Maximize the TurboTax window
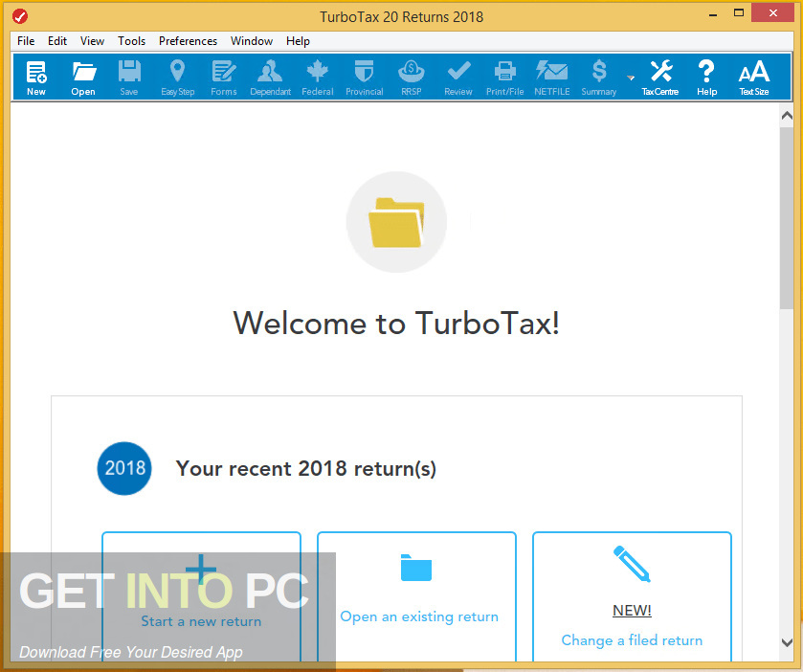The width and height of the screenshot is (803, 672). (739, 13)
